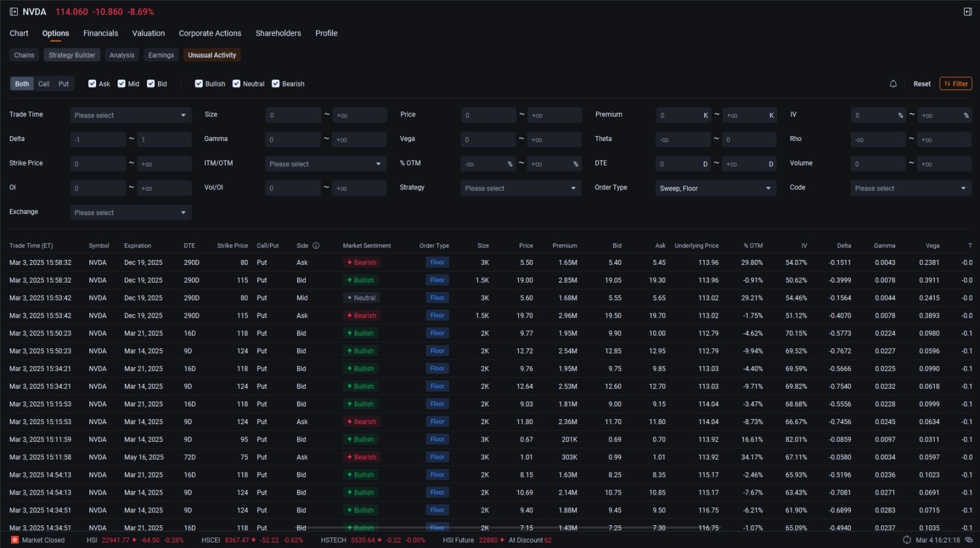Toggle the Neutral sentiment checkbox
980x548 pixels.
click(236, 84)
